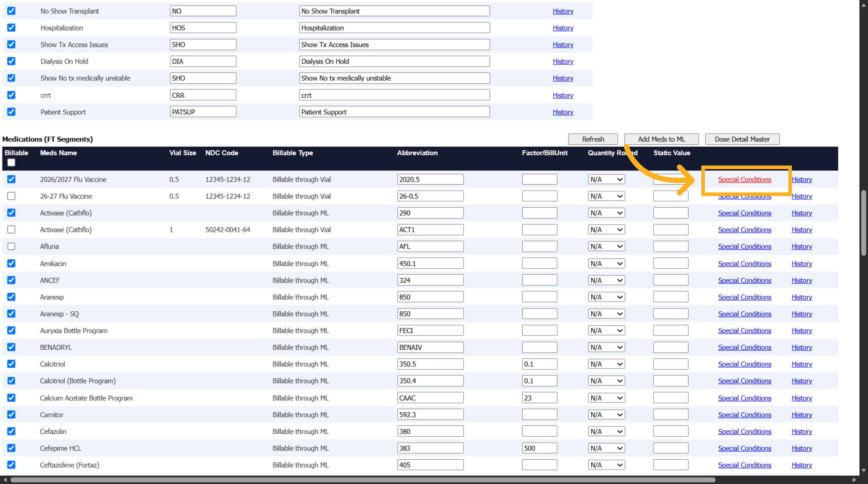
Task: Click vertical scrollbar down arrow
Action: tap(864, 470)
